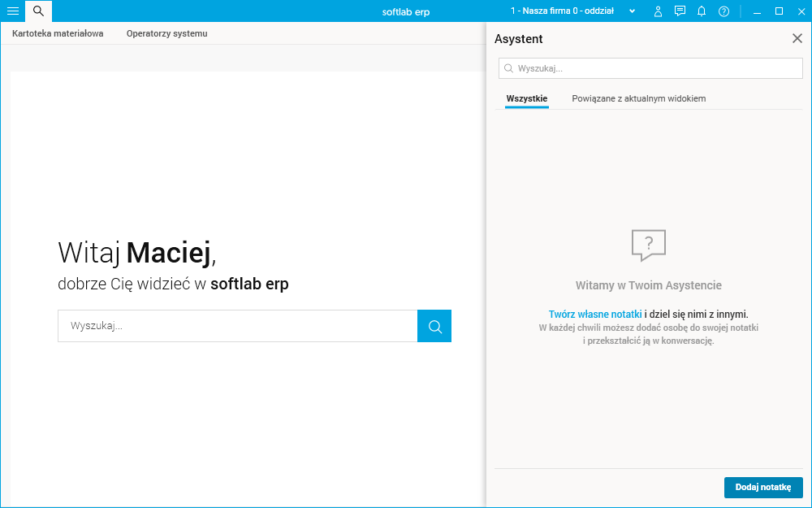This screenshot has width=812, height=508.
Task: Minimize the softlab erp window
Action: 757,11
